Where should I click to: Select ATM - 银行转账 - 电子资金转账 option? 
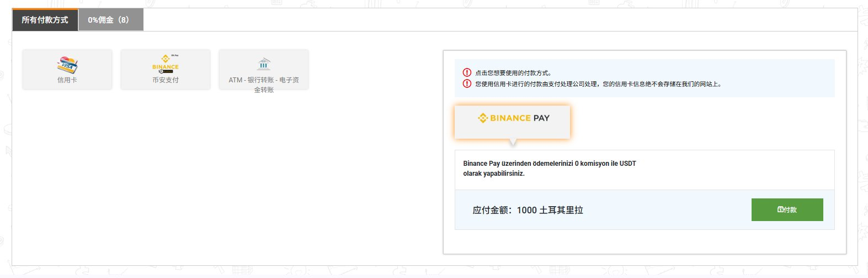point(264,70)
